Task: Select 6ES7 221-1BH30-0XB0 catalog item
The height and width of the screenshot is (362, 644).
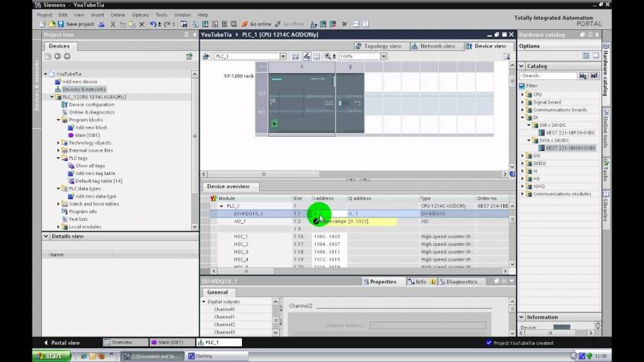Action: 570,148
